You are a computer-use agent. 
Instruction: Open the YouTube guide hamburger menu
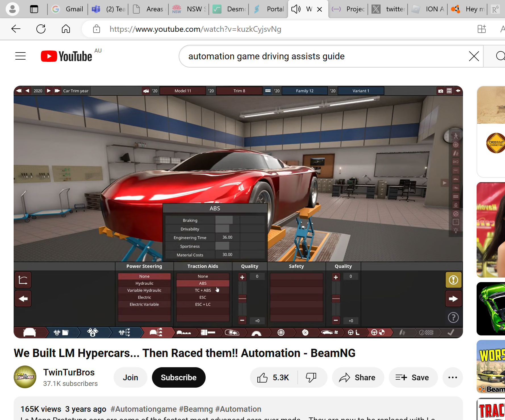tap(20, 56)
